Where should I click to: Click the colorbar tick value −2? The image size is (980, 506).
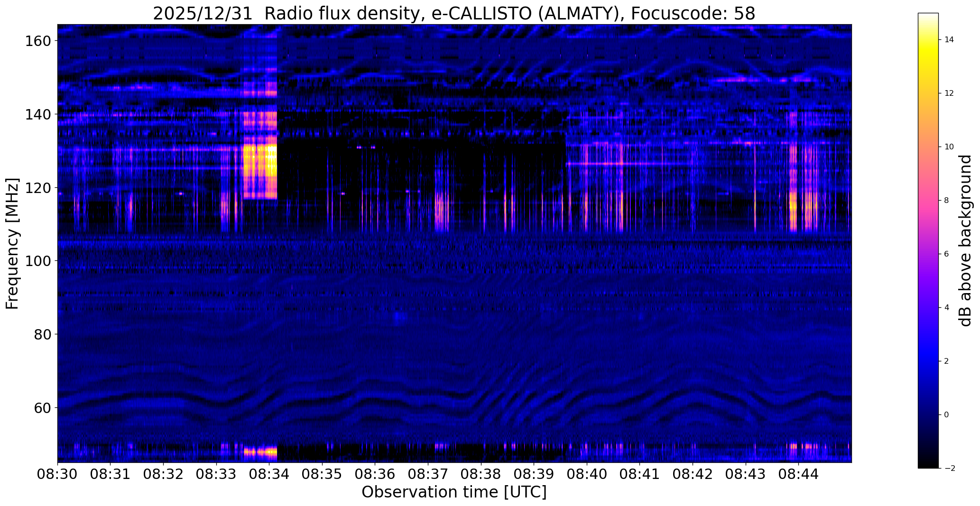(949, 469)
